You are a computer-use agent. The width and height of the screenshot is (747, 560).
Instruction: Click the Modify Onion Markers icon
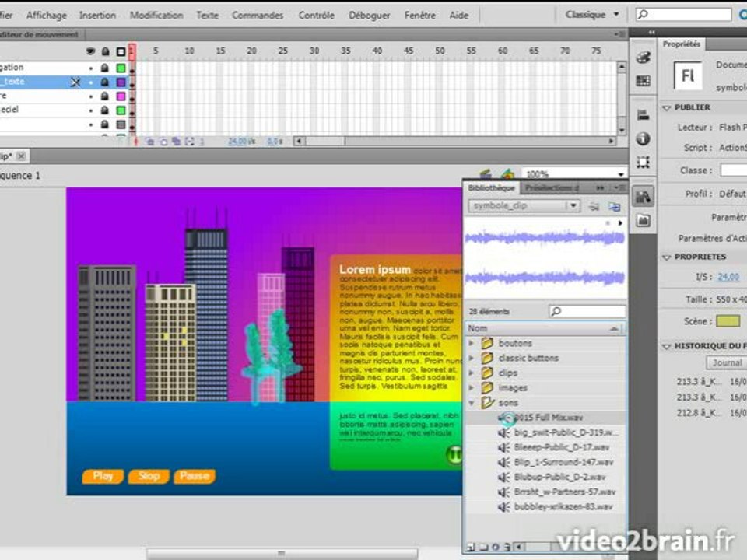[190, 142]
